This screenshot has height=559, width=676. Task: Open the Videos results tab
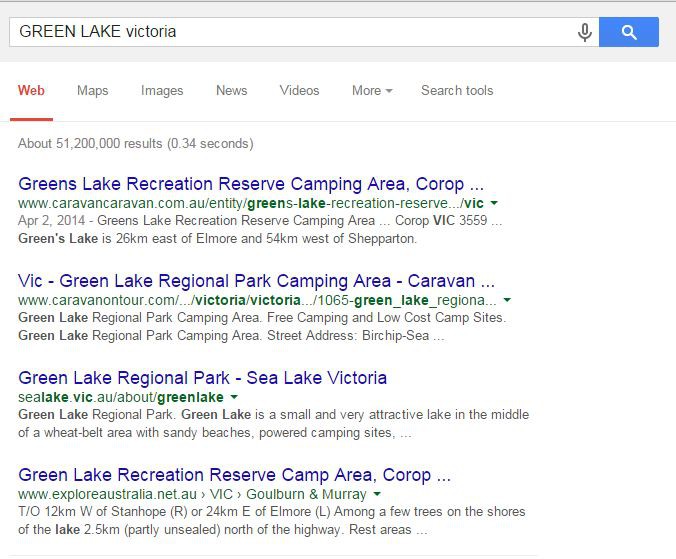(299, 90)
